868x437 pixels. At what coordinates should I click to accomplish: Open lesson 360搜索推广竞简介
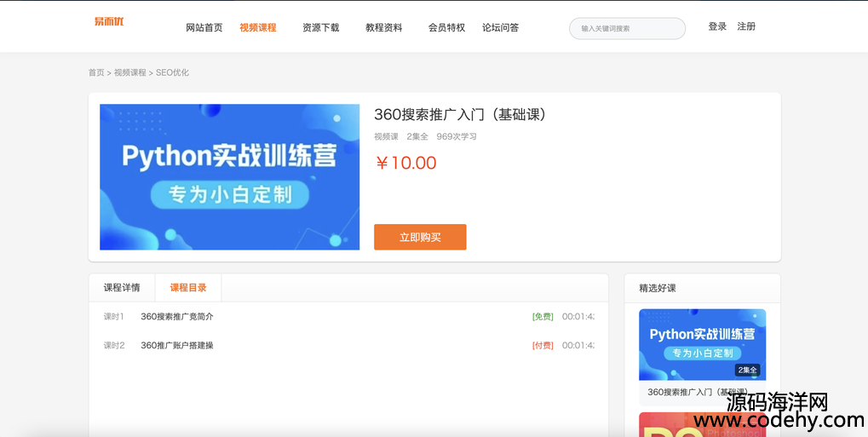(x=177, y=317)
